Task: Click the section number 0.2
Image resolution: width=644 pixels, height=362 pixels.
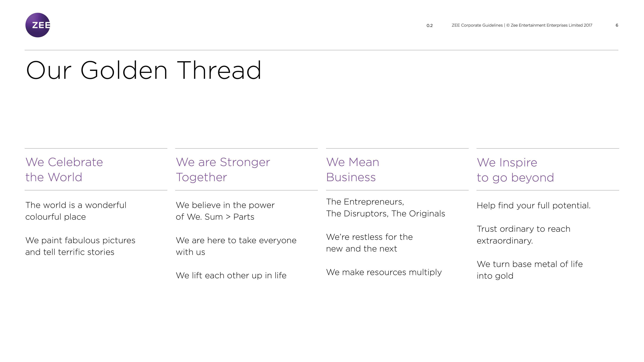Action: 429,25
